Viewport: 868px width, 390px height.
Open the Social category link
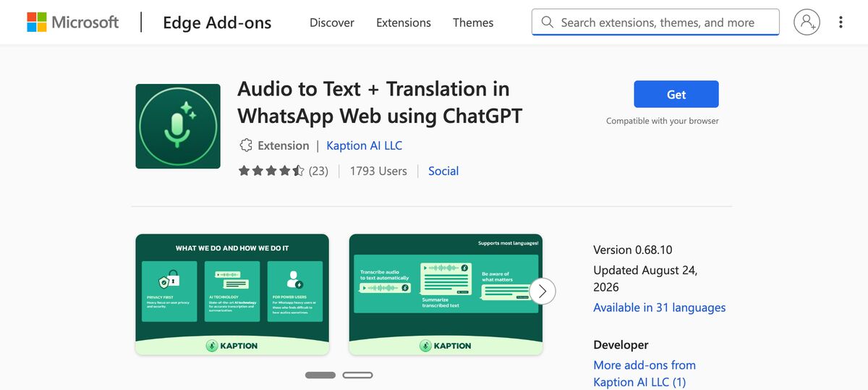tap(443, 171)
